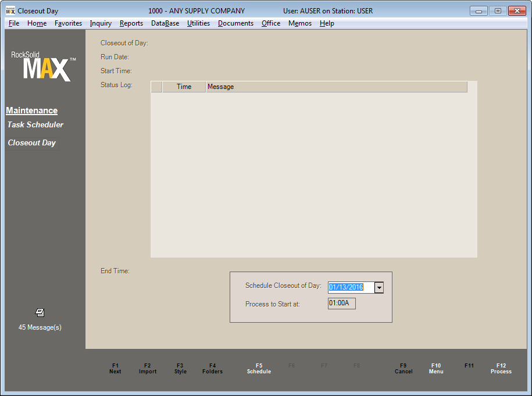Open the Documents menu
532x396 pixels.
tap(235, 23)
